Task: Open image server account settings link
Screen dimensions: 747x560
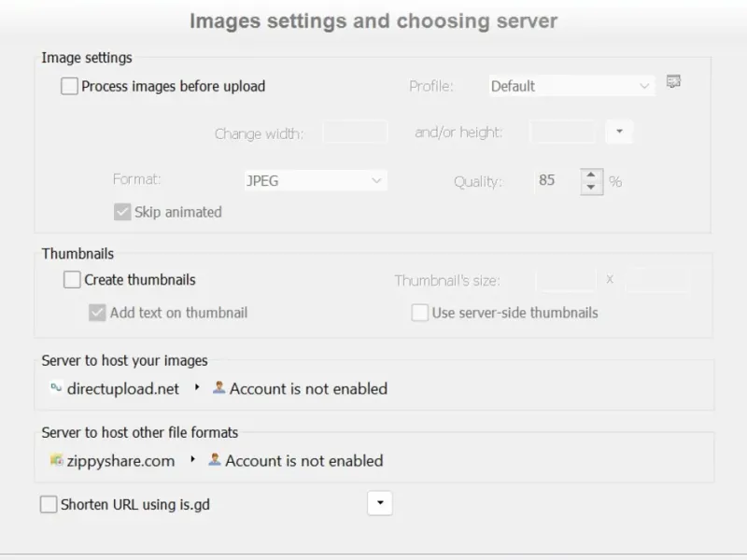Action: coord(308,388)
